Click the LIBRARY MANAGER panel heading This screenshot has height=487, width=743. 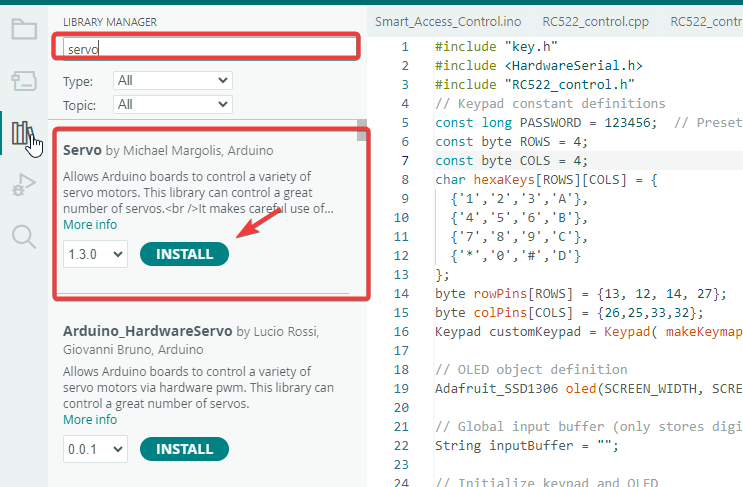point(110,22)
